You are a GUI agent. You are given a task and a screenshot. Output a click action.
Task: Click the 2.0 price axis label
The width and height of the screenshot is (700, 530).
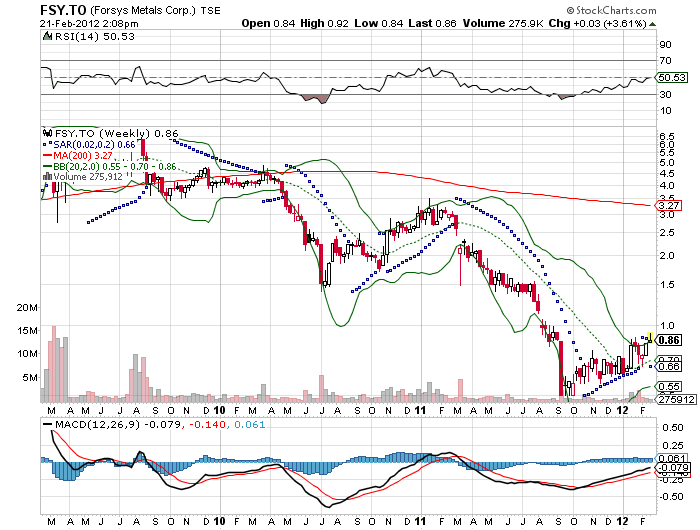pos(667,256)
